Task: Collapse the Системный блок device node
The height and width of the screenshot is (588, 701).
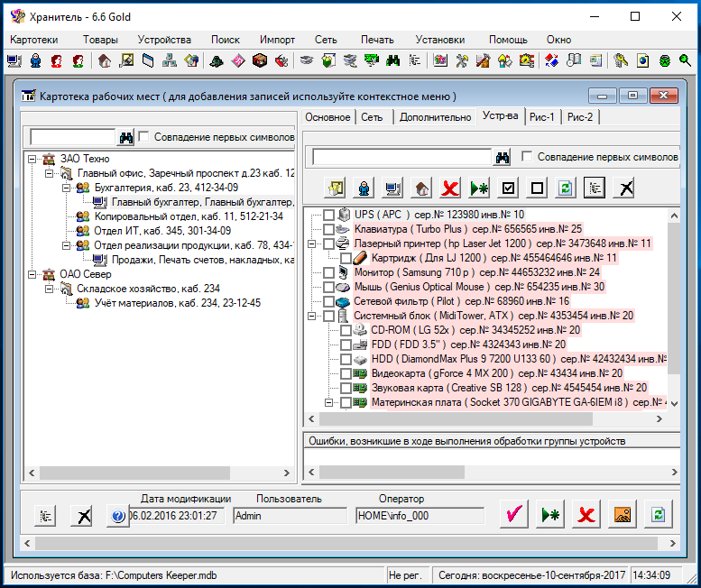Action: [312, 316]
